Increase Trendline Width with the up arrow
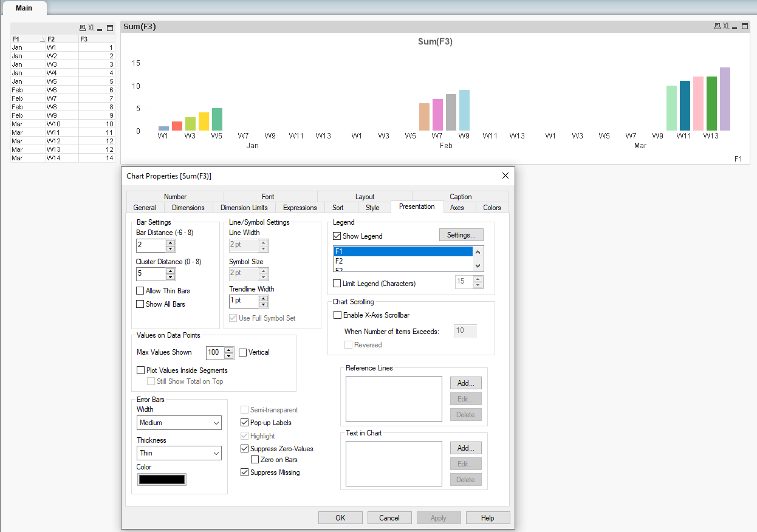757x532 pixels. (x=264, y=298)
